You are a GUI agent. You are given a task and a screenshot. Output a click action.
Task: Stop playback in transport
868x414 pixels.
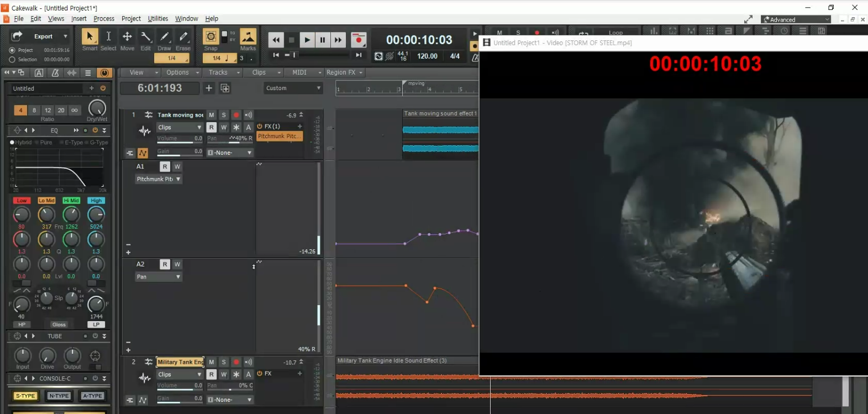291,40
